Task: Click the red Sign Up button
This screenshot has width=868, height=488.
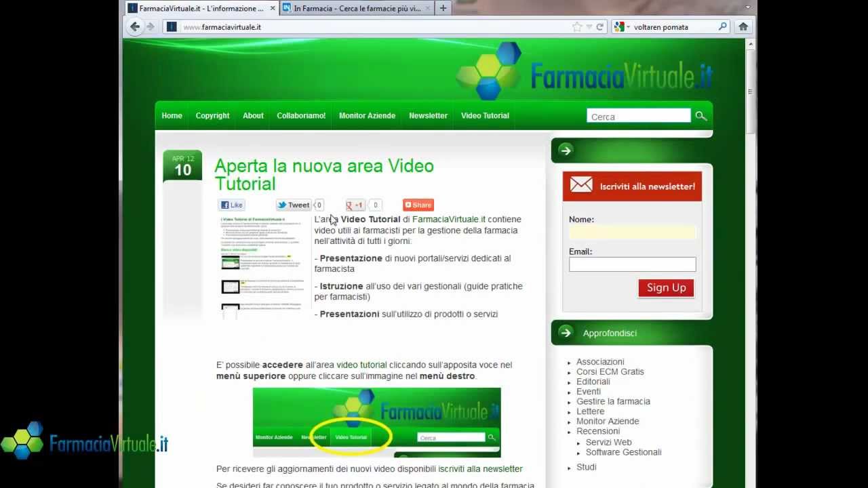Action: pos(666,287)
